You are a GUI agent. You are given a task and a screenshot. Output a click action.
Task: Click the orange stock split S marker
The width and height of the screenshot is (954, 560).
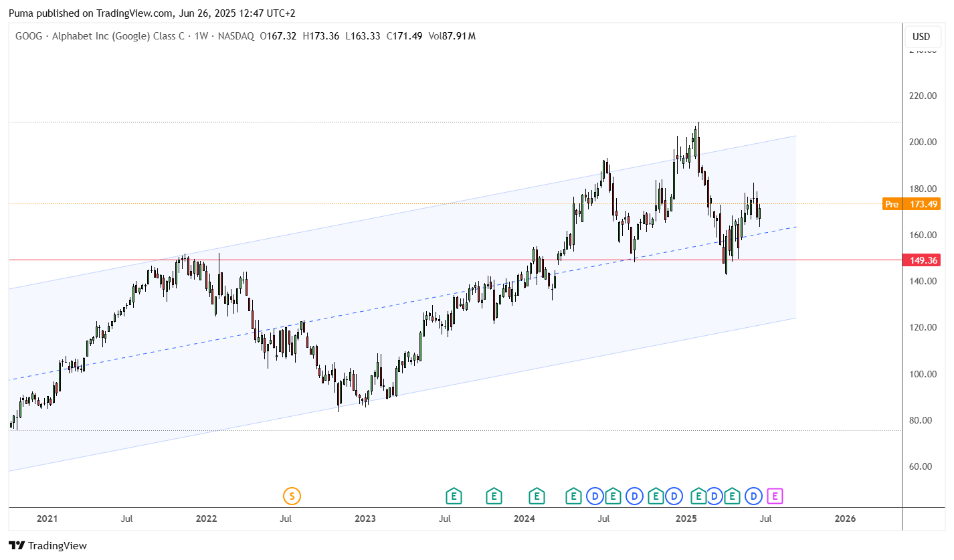(x=292, y=496)
